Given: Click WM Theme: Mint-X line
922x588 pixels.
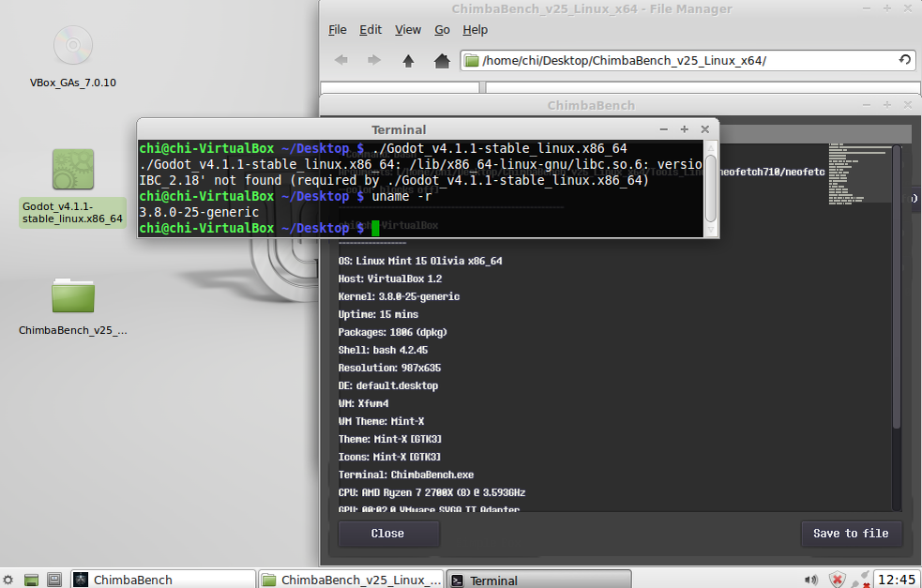Looking at the screenshot, I should 381,421.
